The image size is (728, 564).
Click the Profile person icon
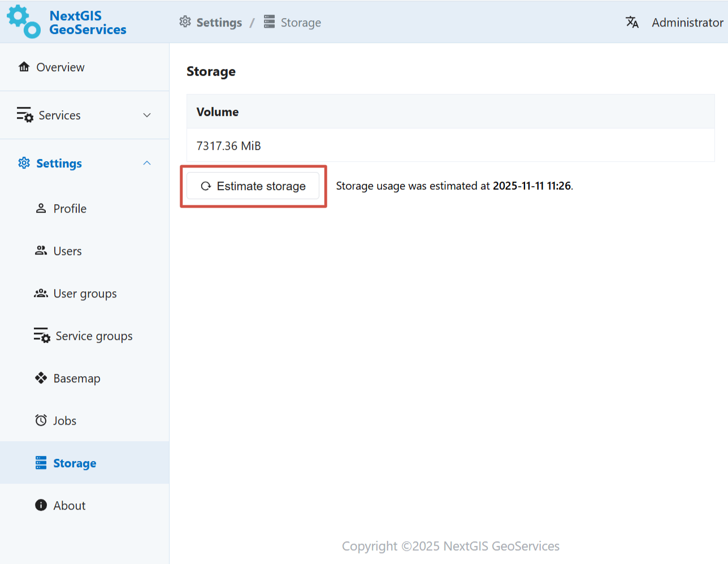click(x=41, y=208)
